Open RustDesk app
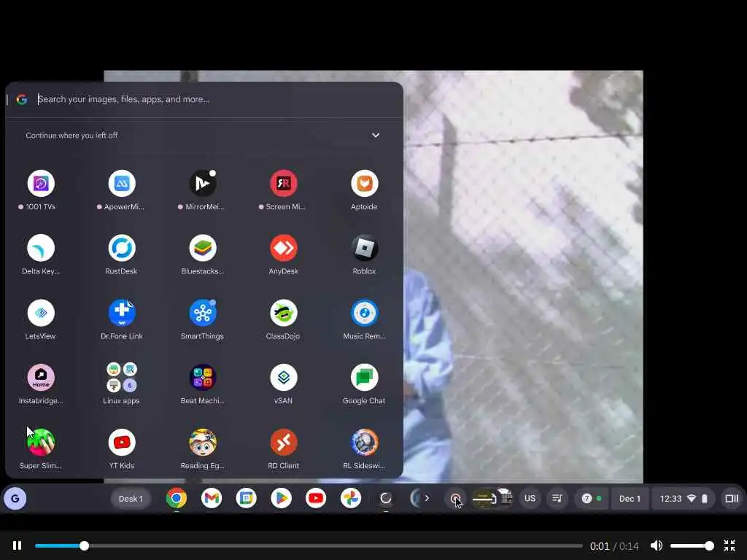The image size is (747, 560). 122,248
